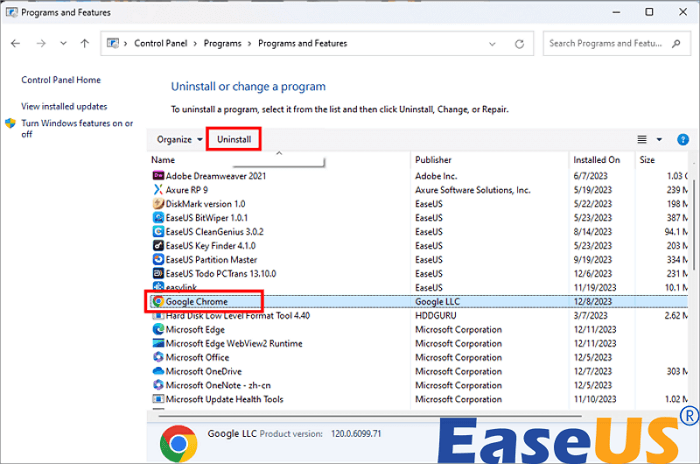Click the Uninstall button
This screenshot has height=464, width=700.
(x=234, y=139)
